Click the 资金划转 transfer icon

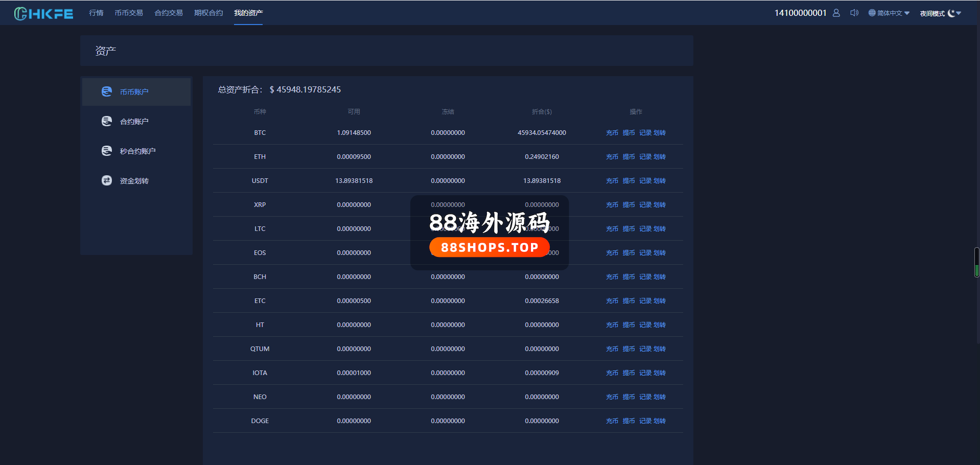pos(106,180)
